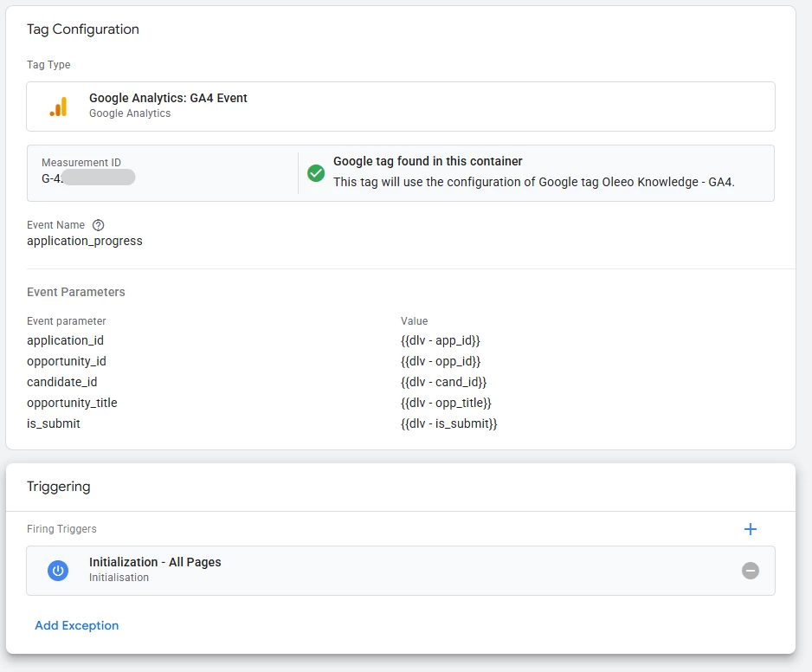Viewport: 812px width, 672px height.
Task: Click the {{dlv - app_id}} value
Action: click(441, 341)
